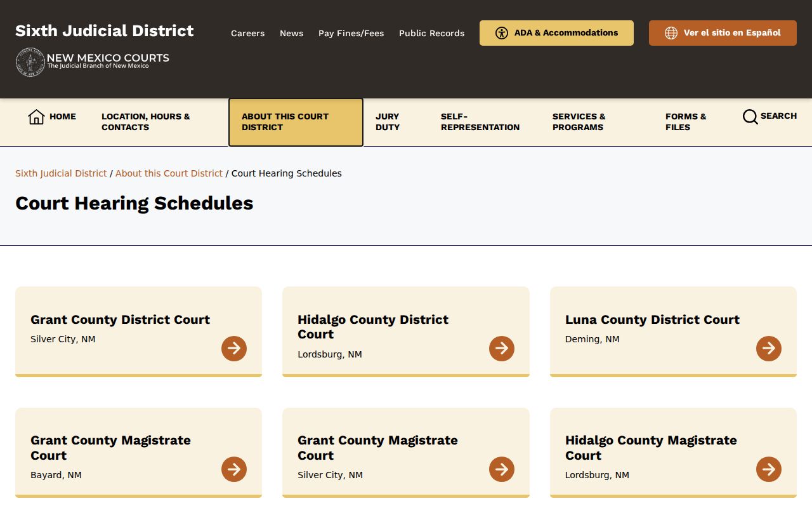
Task: Click the Bayard, NM location text
Action: tap(56, 475)
